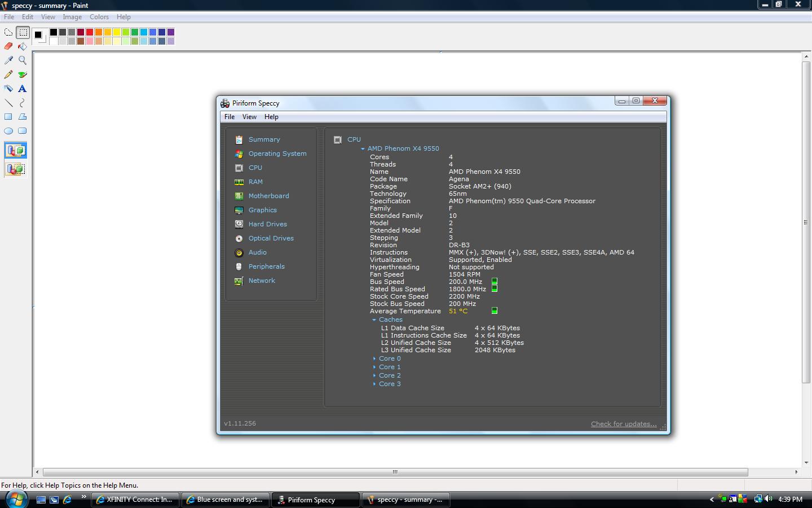Select the Curve tool
Viewport: 812px width, 508px height.
(23, 103)
